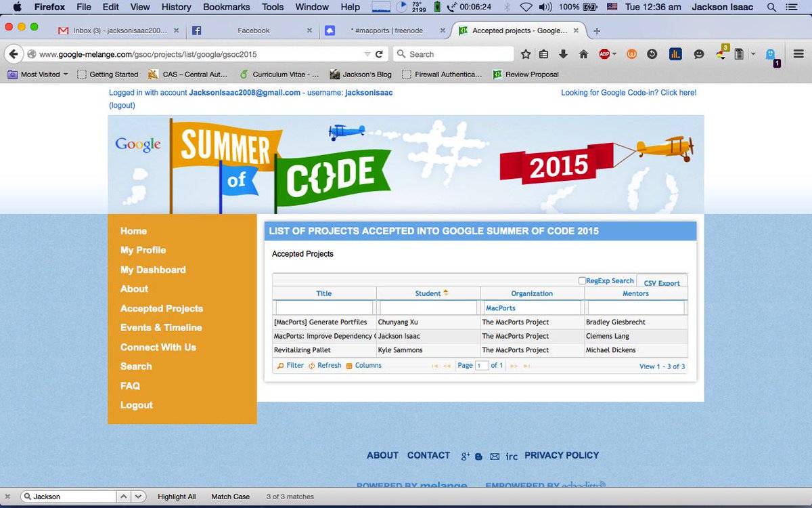Open the Firefox hamburger menu

click(x=798, y=54)
